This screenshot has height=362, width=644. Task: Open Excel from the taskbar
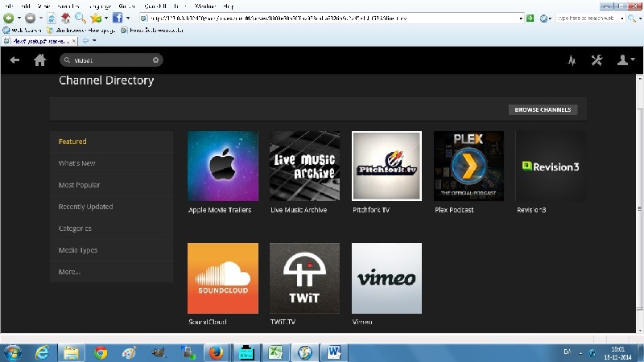click(275, 352)
